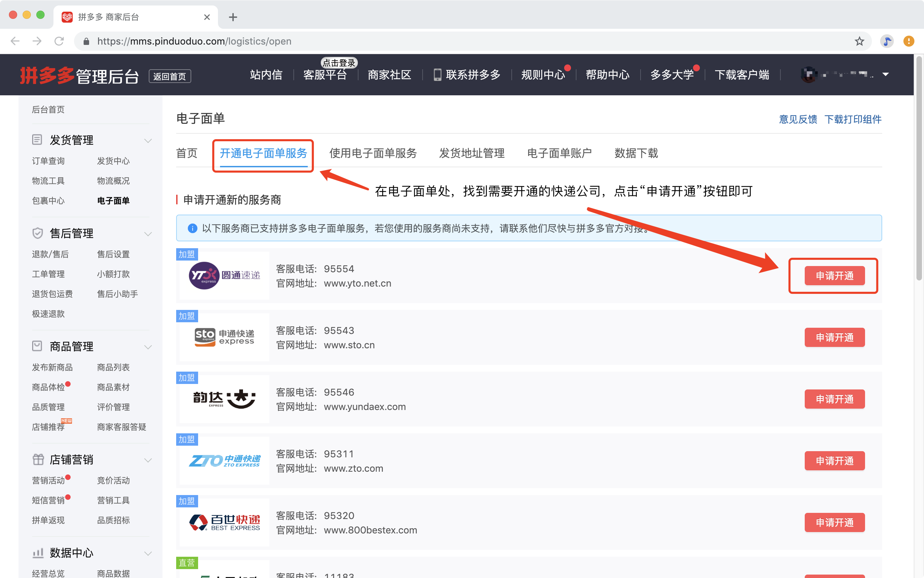Click the 韵达 logo

click(224, 399)
